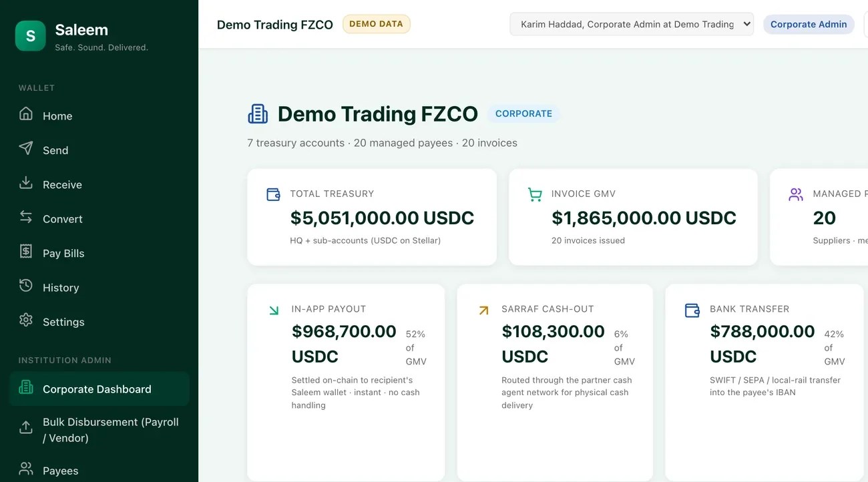Click the Bank Transfer wallet icon
The image size is (868, 482).
point(692,310)
